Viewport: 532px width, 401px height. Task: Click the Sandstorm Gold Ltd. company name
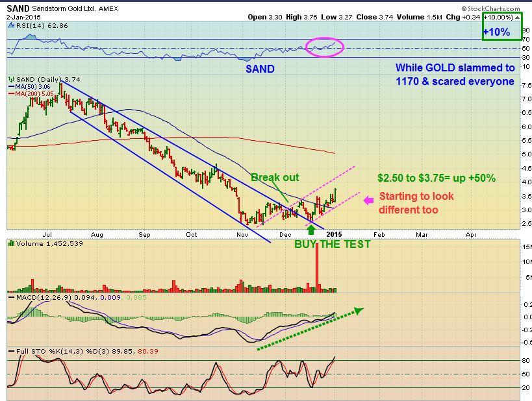(64, 9)
